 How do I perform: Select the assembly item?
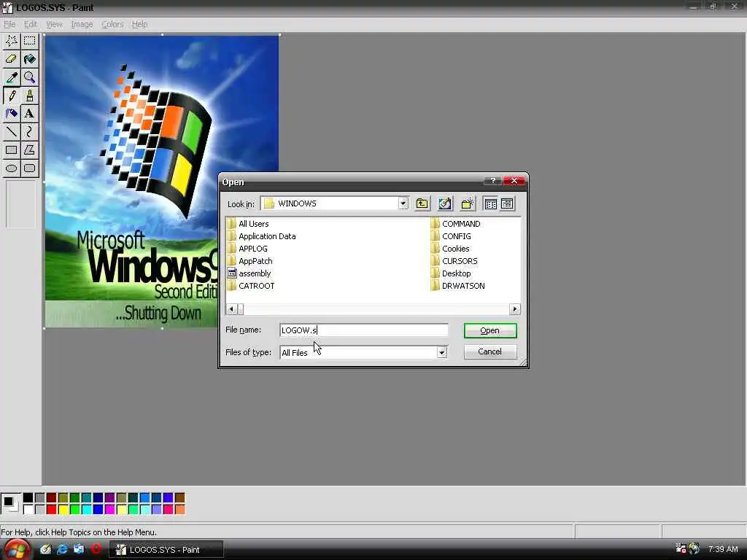click(249, 273)
